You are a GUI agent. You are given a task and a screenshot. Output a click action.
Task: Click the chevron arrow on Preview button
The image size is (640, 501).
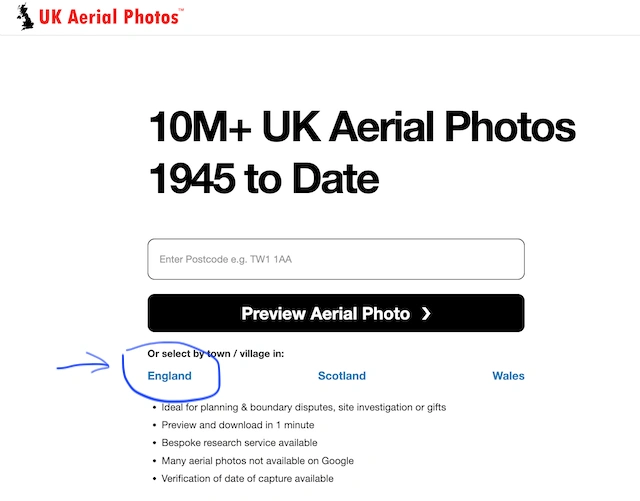pyautogui.click(x=426, y=314)
